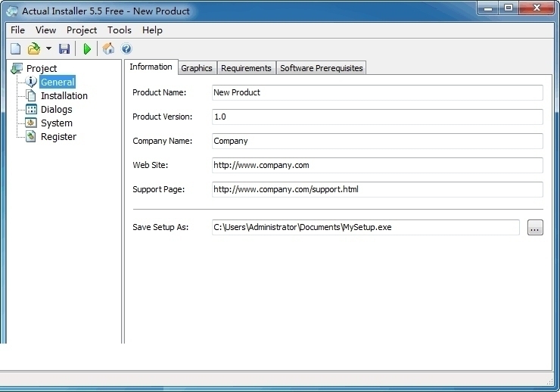The image size is (560, 392).
Task: Open the Project menu
Action: 82,30
